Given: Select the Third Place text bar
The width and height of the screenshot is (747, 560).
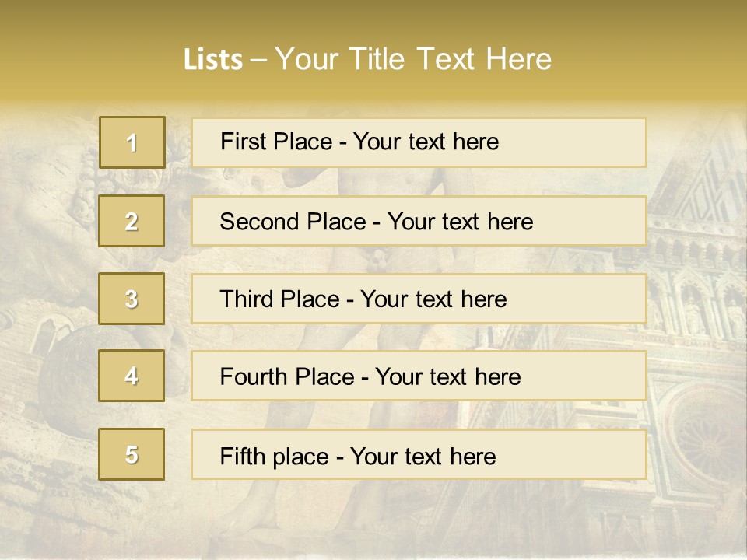Looking at the screenshot, I should click(419, 299).
